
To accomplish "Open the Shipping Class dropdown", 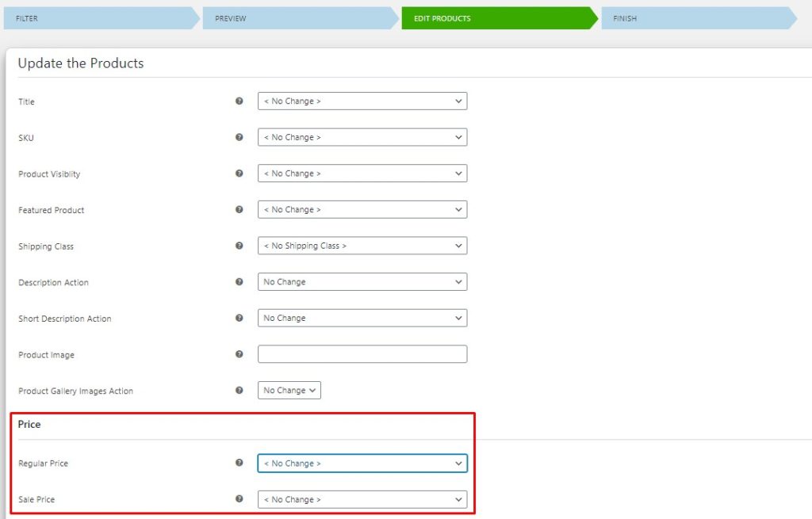I will [362, 246].
